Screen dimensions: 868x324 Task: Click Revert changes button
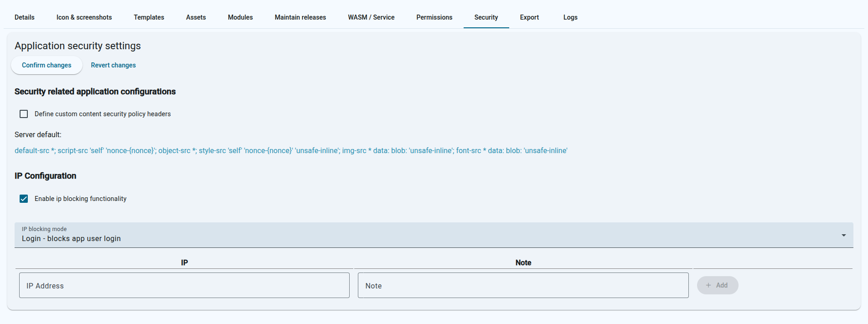point(113,65)
